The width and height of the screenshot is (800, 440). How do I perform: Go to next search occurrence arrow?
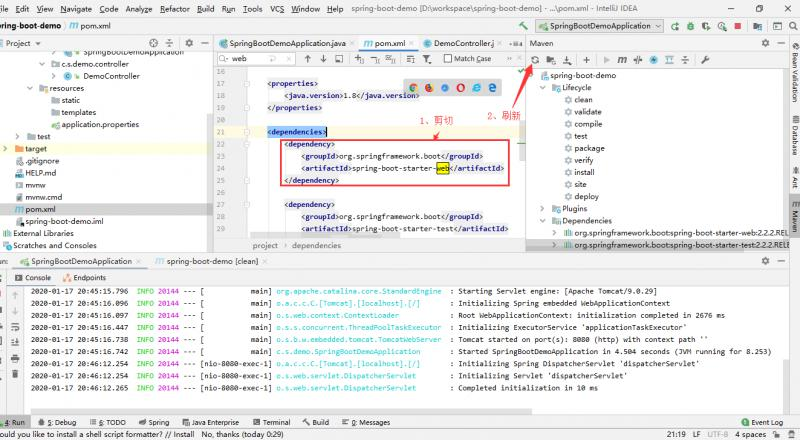(x=323, y=59)
